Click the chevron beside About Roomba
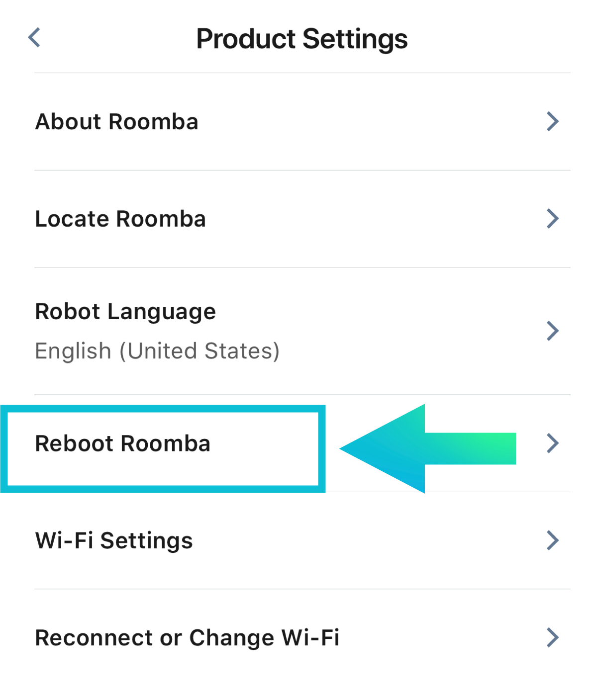Viewport: 601px width, 700px height. pyautogui.click(x=552, y=121)
